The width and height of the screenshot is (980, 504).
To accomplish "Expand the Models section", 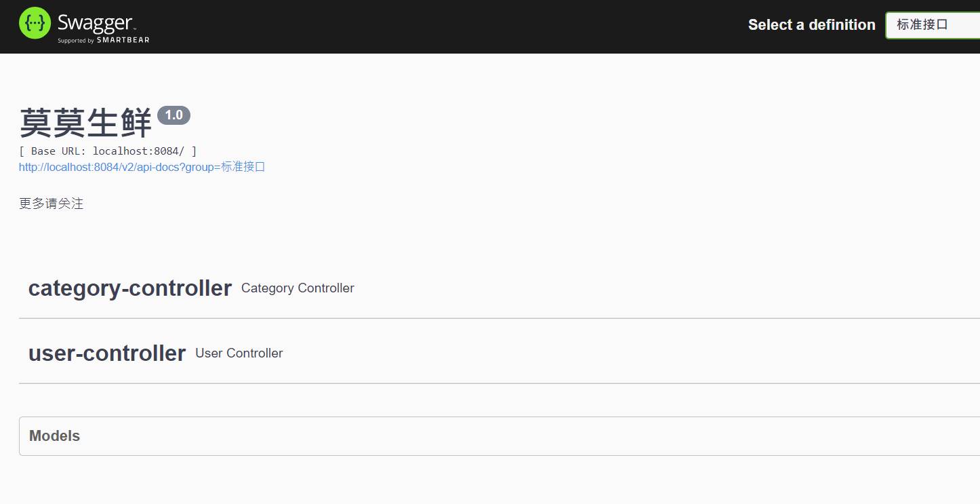I will coord(499,436).
